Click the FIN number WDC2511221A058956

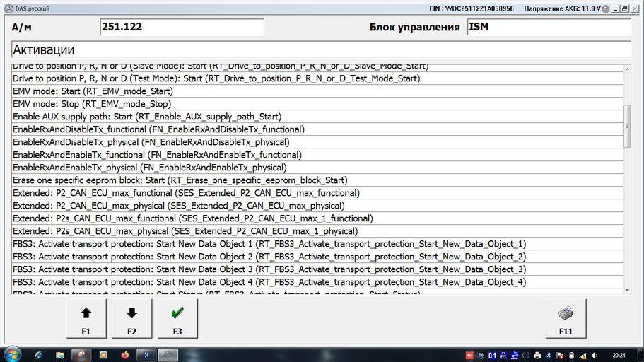pos(480,8)
